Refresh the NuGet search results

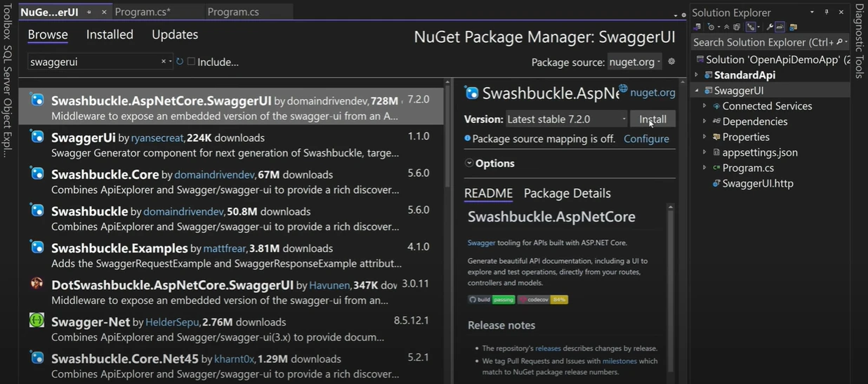(x=180, y=62)
